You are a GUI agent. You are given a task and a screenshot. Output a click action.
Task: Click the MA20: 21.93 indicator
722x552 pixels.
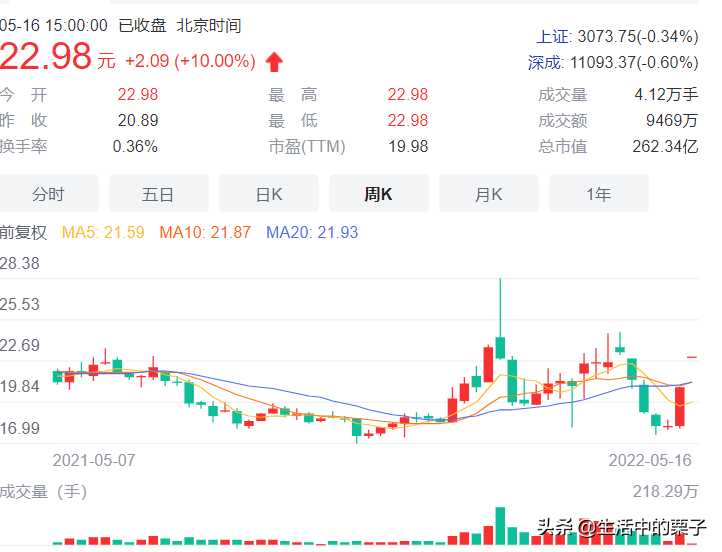pyautogui.click(x=312, y=232)
